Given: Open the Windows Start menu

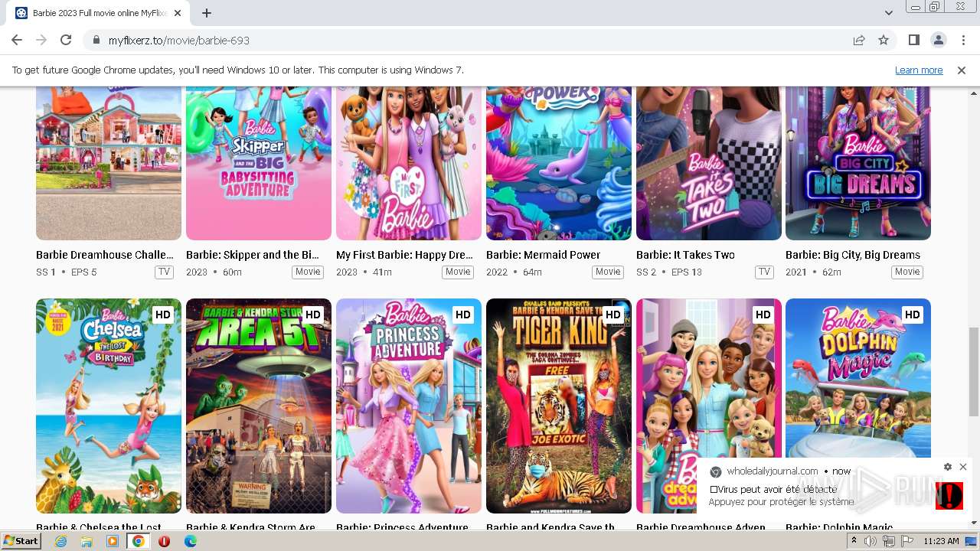Looking at the screenshot, I should coord(21,541).
